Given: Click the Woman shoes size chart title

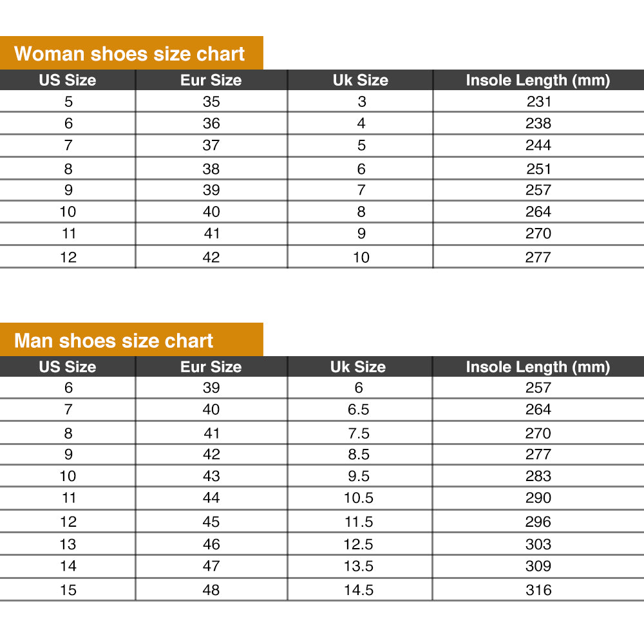Looking at the screenshot, I should [x=129, y=53].
